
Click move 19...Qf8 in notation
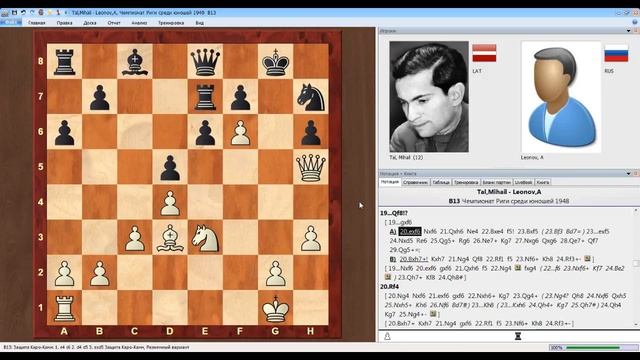click(394, 213)
